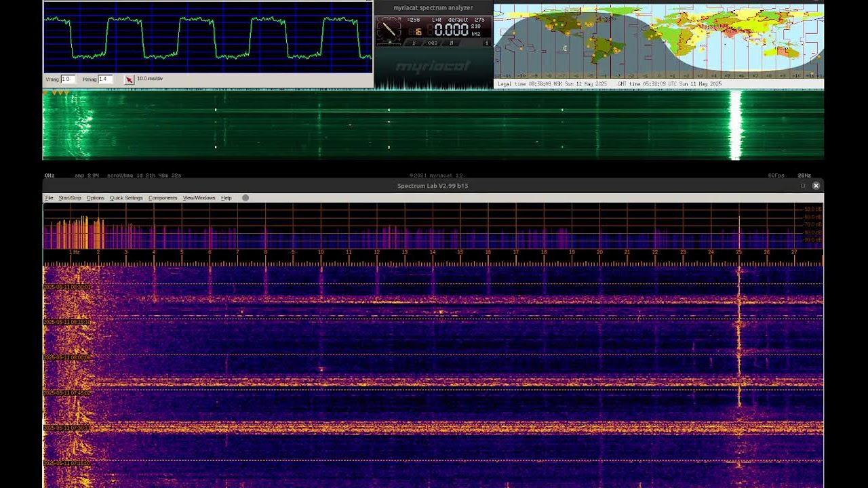Click the '60Fps' status text
Screen dimensions: 868x488
776,176
